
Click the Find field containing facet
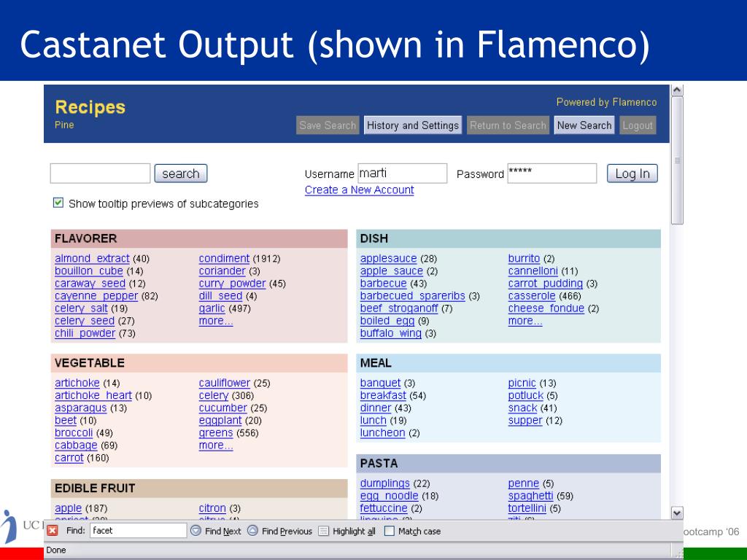[138, 531]
